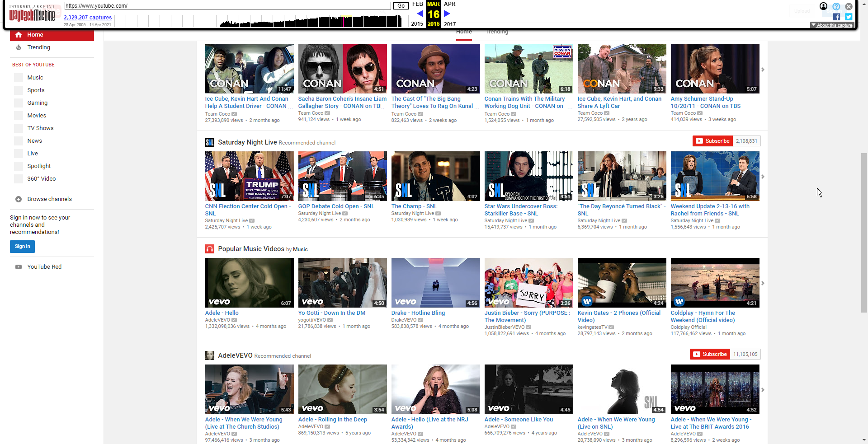
Task: Switch to the Trending tab
Action: 497,32
